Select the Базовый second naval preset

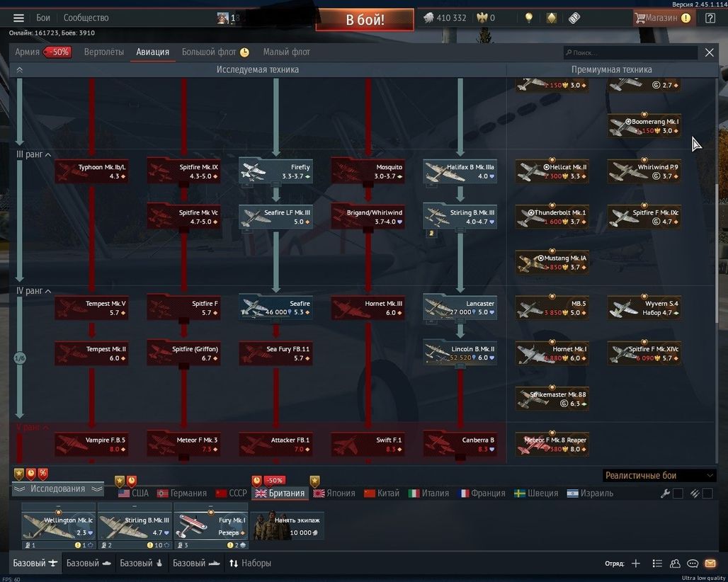coord(142,563)
